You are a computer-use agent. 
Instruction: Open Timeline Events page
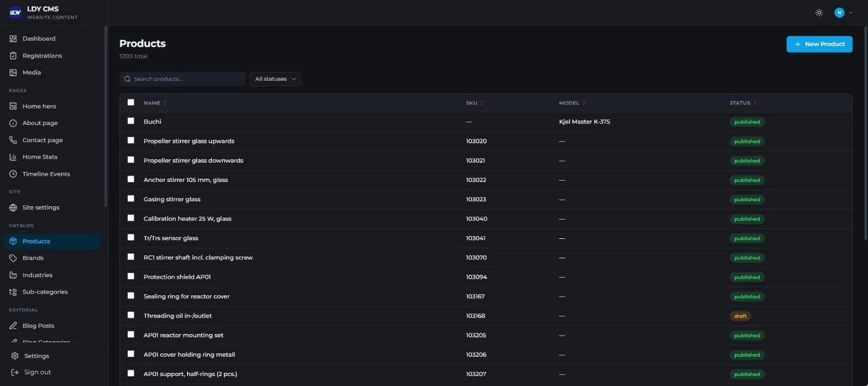tap(51, 174)
